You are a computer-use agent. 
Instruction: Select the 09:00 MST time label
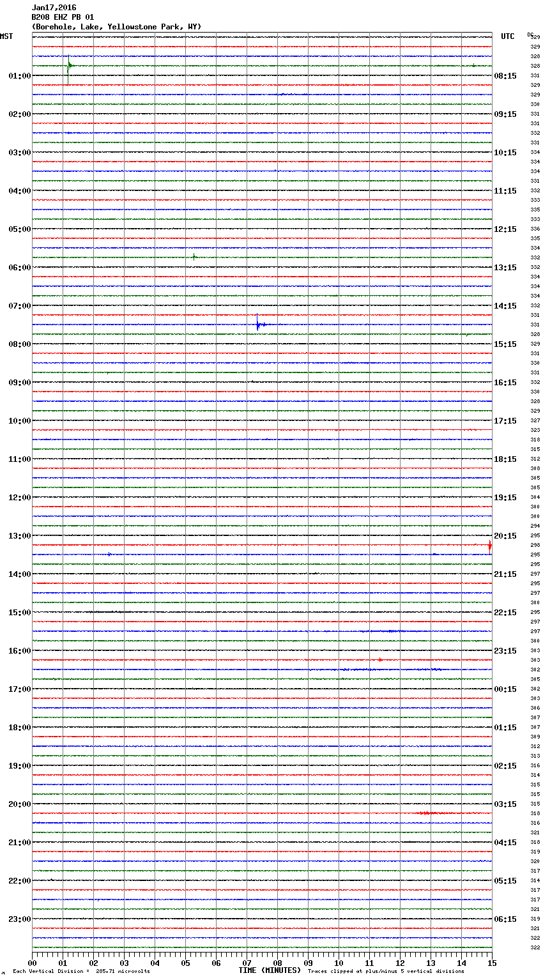(x=19, y=383)
